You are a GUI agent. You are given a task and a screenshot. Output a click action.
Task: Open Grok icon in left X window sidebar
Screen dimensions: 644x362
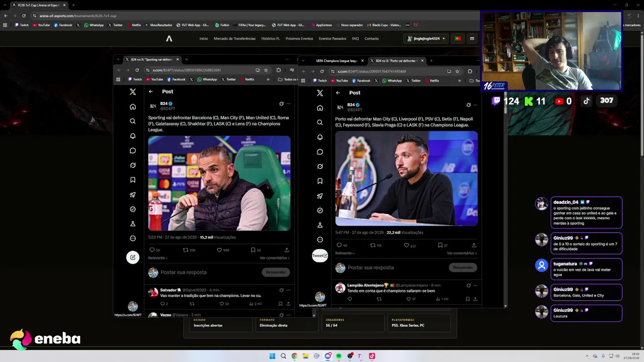133,165
